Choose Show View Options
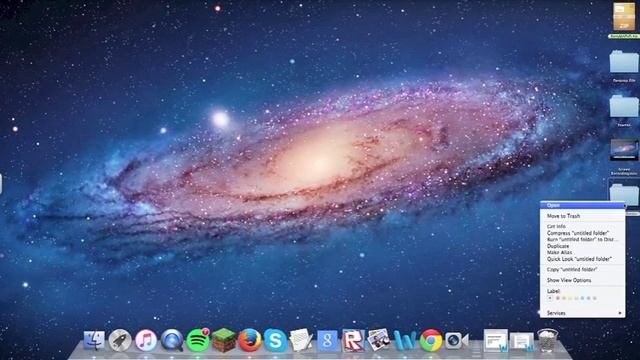 click(582, 280)
